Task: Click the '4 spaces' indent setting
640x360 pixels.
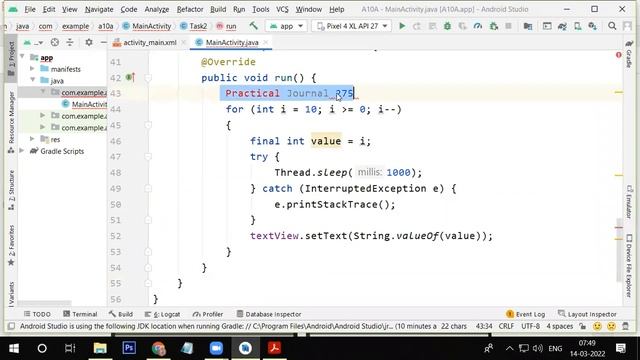Action: pyautogui.click(x=560, y=326)
